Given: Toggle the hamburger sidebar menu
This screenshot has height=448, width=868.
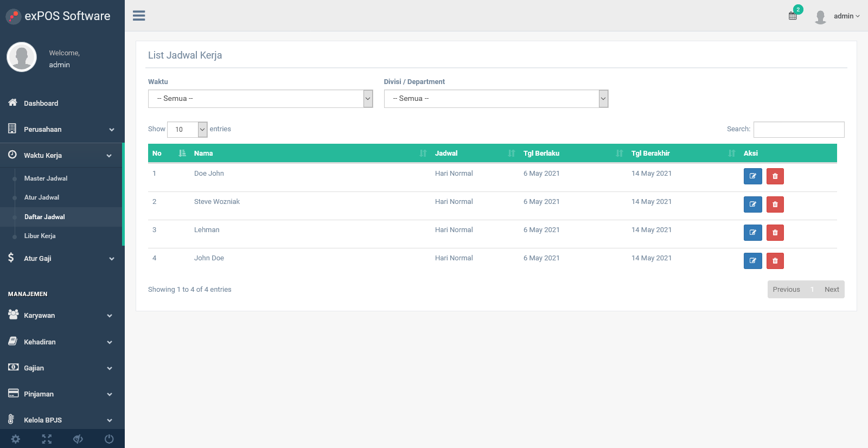Looking at the screenshot, I should pyautogui.click(x=139, y=16).
